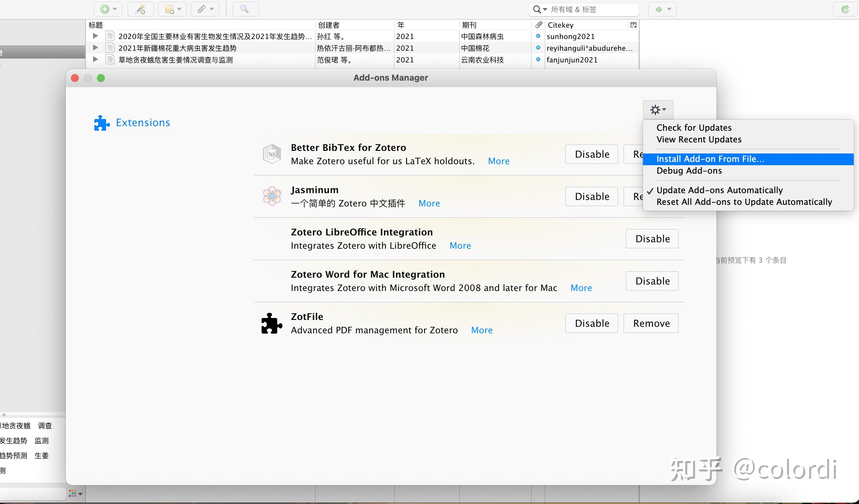This screenshot has height=504, width=859.
Task: Click the New Note toolbar icon
Action: 170,9
